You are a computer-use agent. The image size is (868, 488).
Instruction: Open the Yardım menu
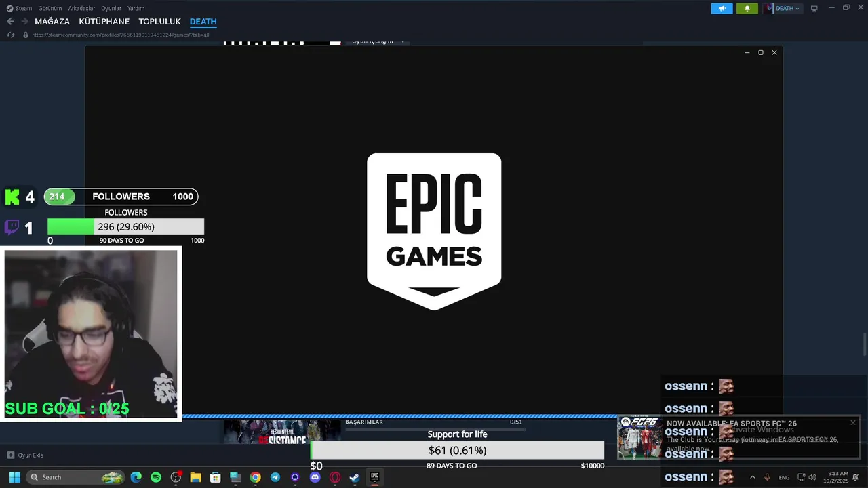(x=136, y=8)
